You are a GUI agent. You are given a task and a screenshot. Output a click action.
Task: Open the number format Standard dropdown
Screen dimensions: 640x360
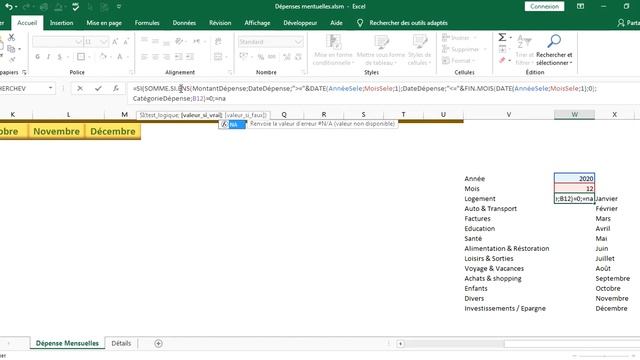(299, 42)
